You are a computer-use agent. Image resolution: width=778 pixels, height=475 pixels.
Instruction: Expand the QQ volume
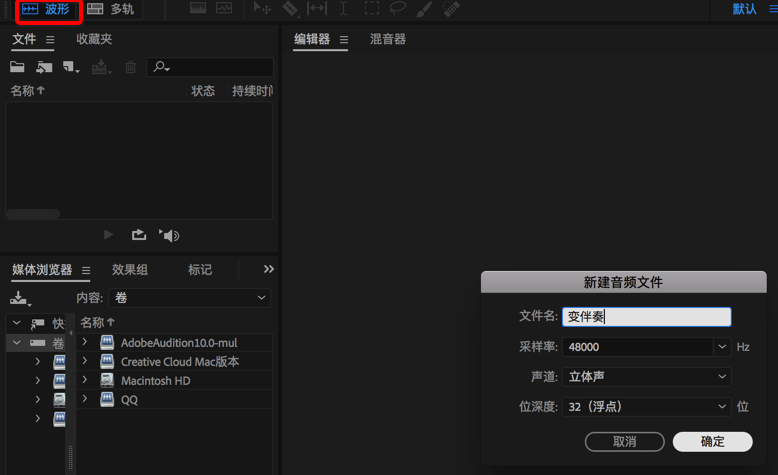click(x=84, y=398)
